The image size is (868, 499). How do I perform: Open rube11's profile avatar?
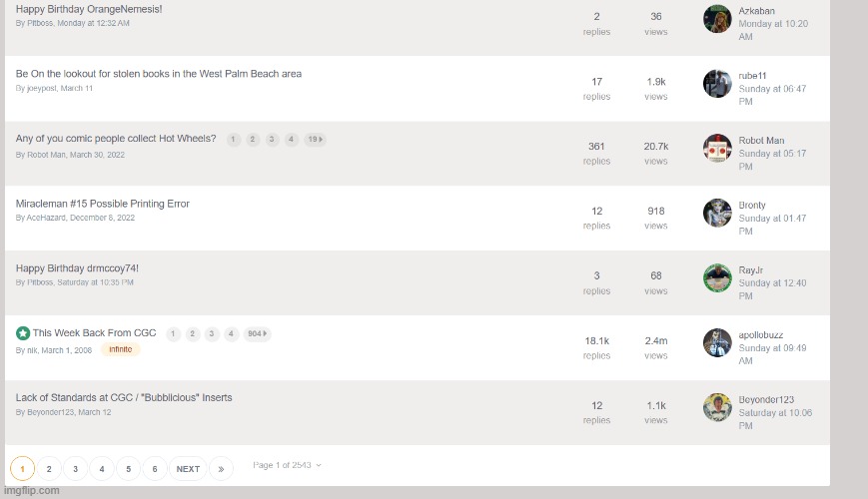[x=717, y=84]
